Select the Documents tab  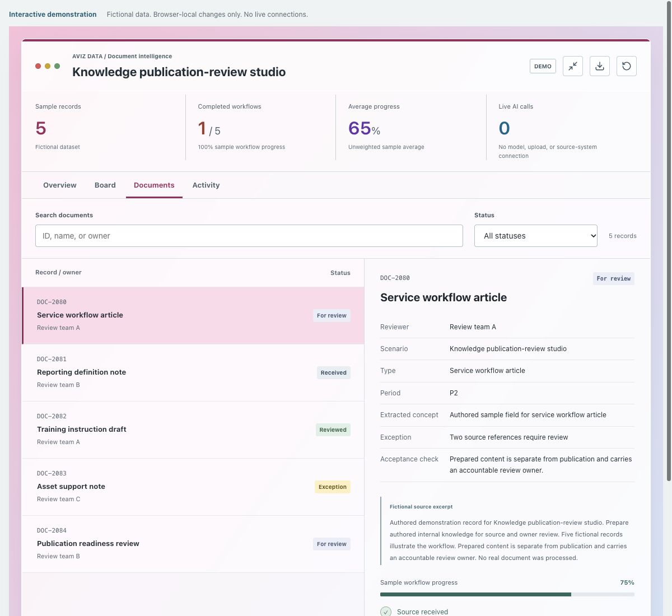pyautogui.click(x=154, y=185)
